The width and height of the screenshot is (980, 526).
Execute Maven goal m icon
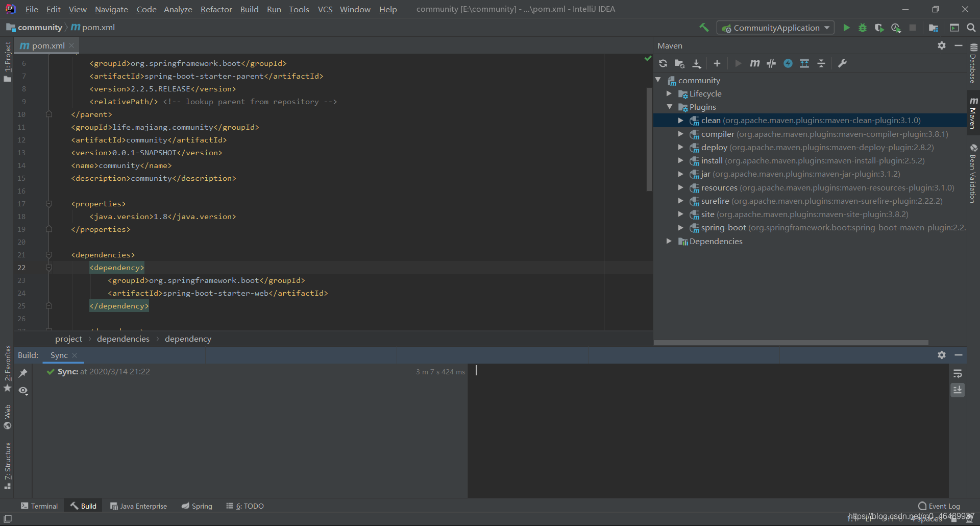(x=755, y=63)
